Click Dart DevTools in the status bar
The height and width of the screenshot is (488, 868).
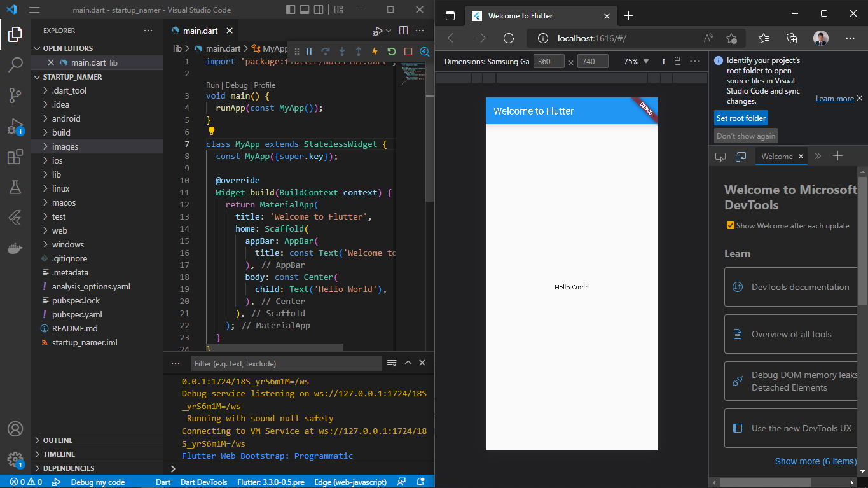(203, 482)
